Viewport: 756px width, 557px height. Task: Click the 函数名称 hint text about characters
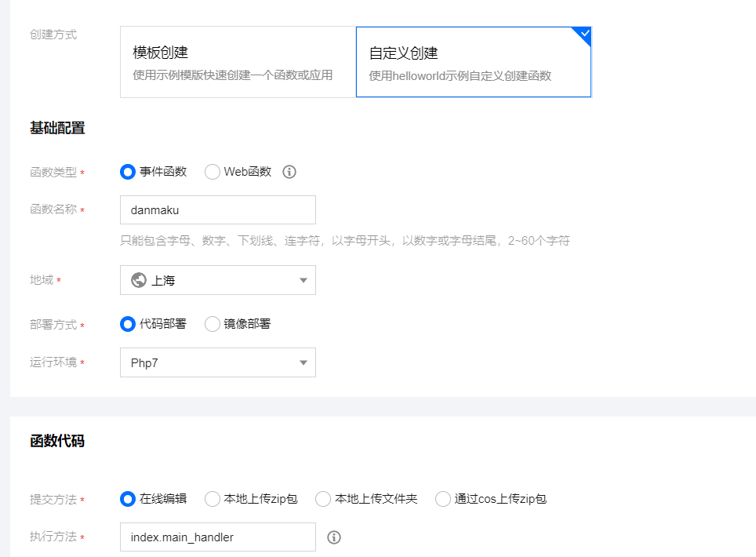point(345,240)
